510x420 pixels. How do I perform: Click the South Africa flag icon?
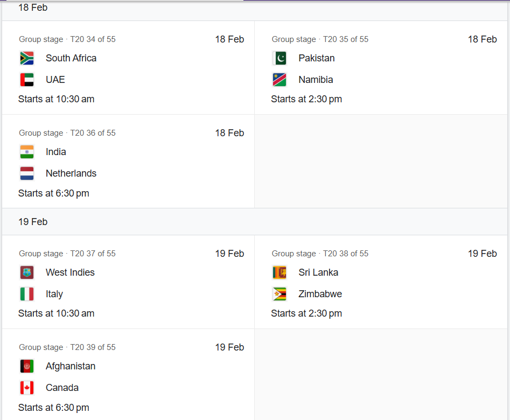[27, 58]
